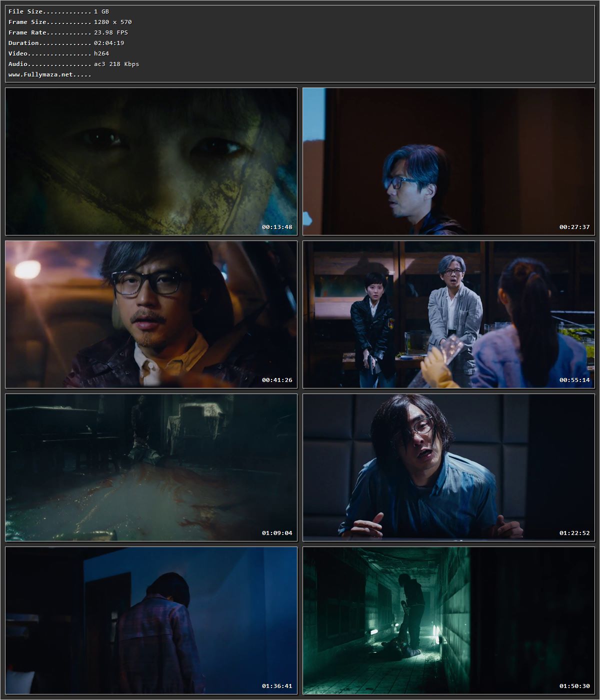This screenshot has height=700, width=600.
Task: Open the thumbnail at timestamp 01:22:52
Action: [448, 467]
